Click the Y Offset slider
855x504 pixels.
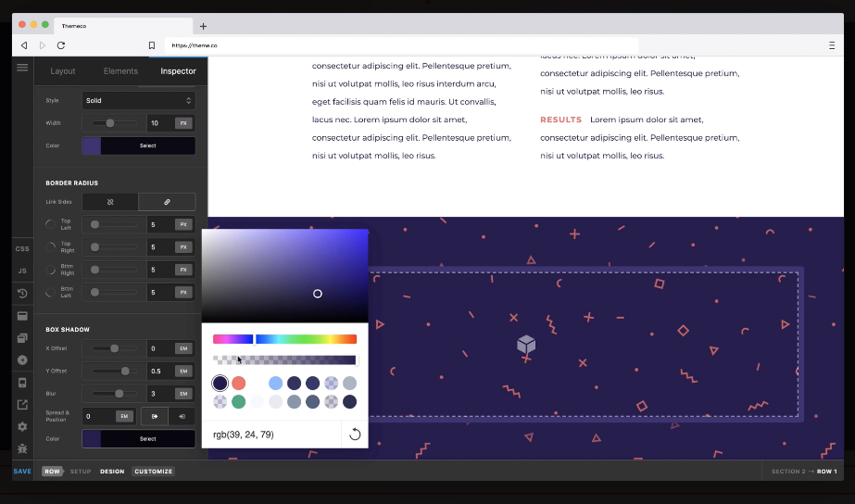tap(114, 371)
